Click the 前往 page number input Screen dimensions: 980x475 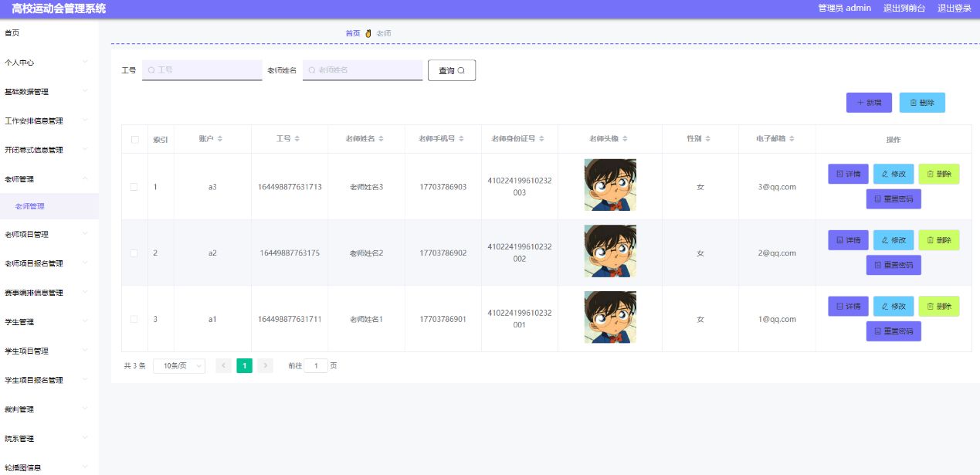(316, 365)
